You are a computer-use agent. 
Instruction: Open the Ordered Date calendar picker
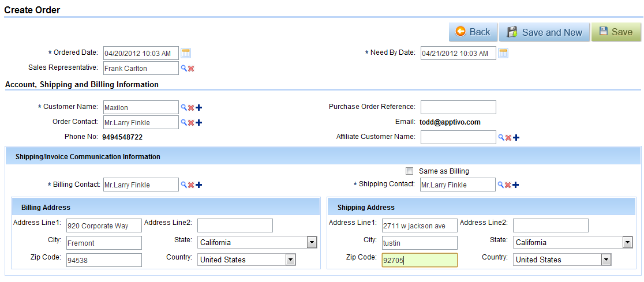coord(186,53)
